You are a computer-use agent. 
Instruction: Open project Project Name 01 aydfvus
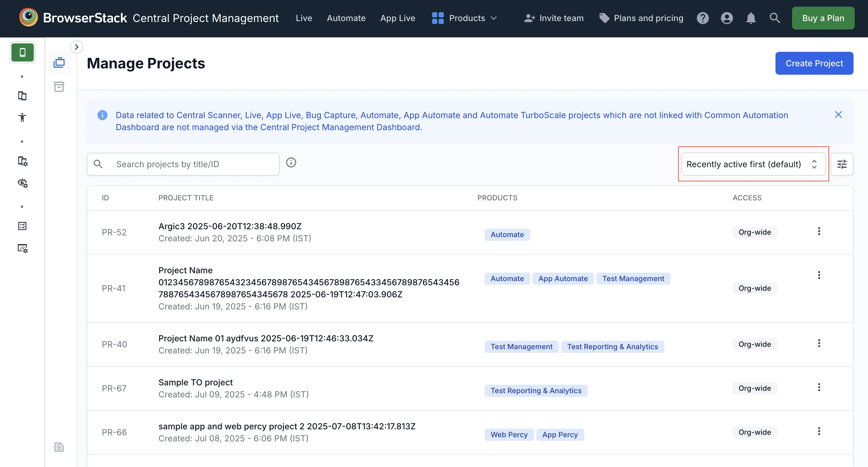(x=266, y=338)
